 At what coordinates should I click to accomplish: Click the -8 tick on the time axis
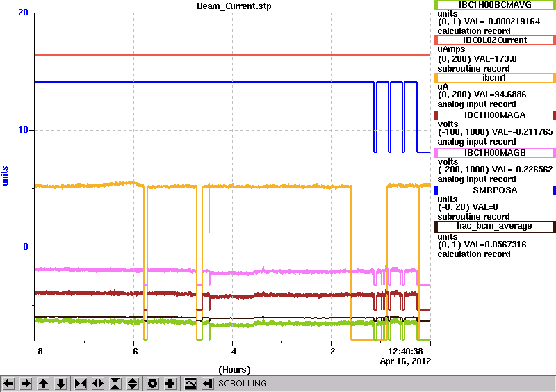(x=38, y=352)
